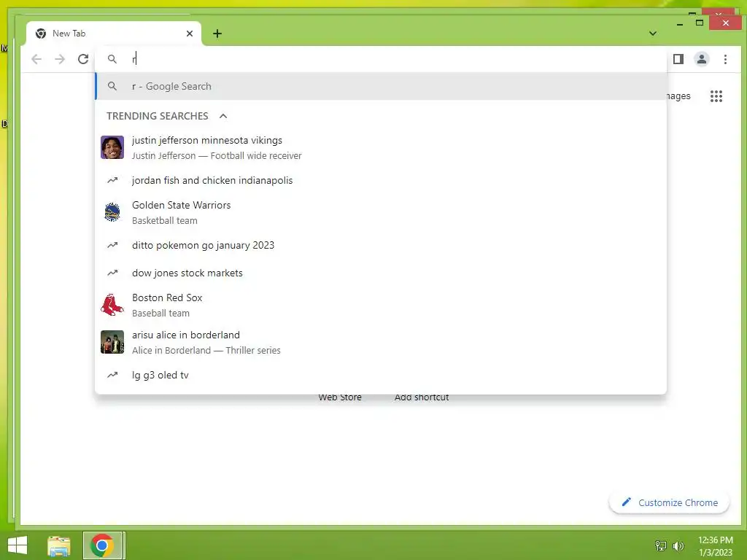Click magnifier icon in address bar

tap(112, 59)
